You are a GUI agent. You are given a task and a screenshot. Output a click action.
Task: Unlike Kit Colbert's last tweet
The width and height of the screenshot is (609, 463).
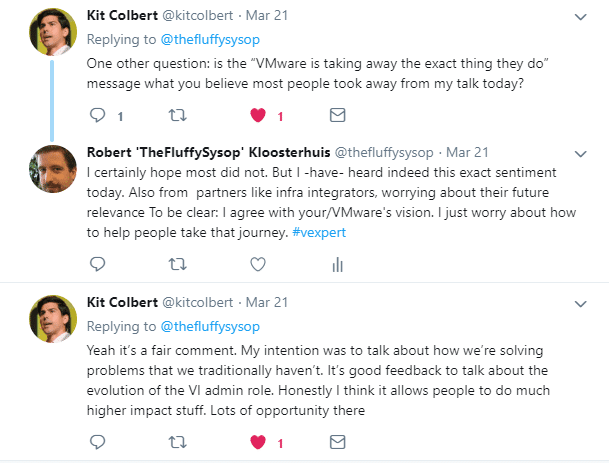coord(257,441)
